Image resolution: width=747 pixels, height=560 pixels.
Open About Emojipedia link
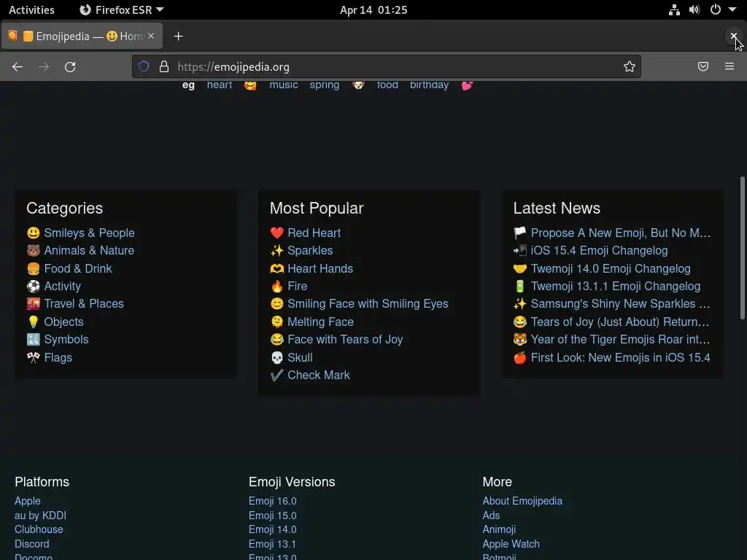(x=522, y=501)
